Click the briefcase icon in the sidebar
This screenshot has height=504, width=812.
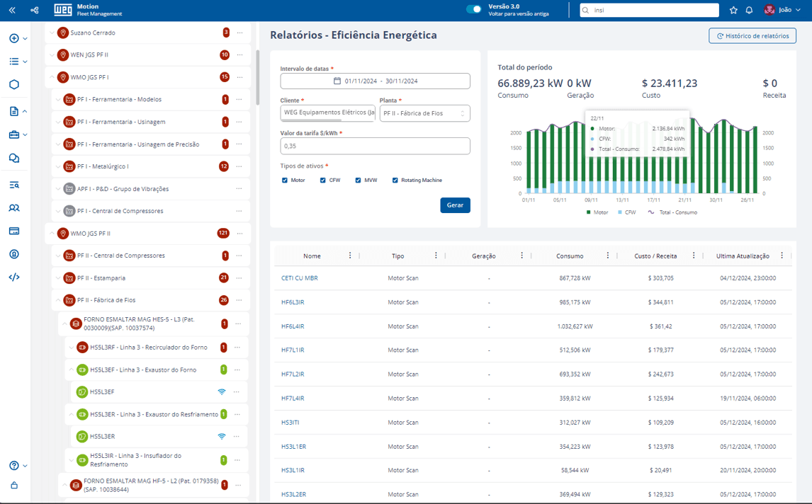point(14,134)
